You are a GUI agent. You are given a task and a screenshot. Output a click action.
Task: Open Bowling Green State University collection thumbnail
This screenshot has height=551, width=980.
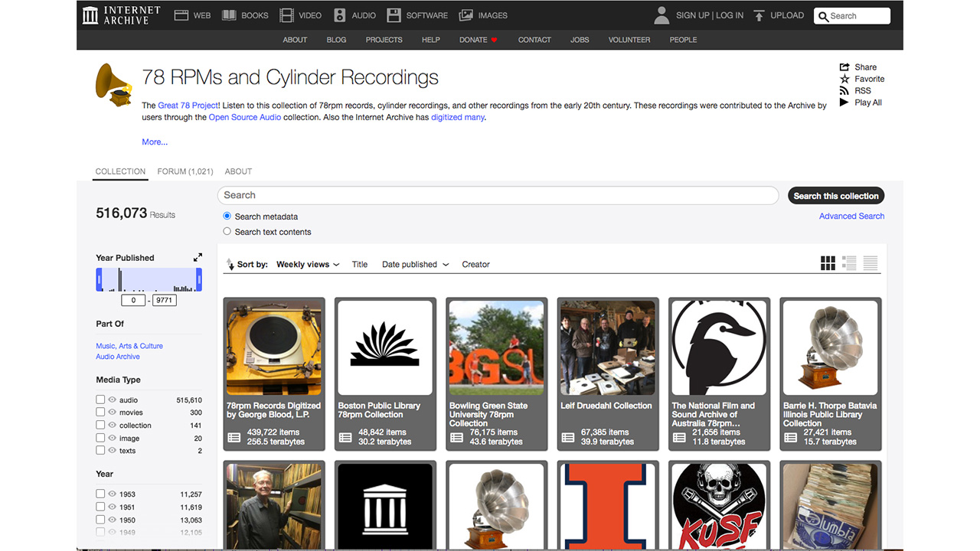click(x=496, y=347)
